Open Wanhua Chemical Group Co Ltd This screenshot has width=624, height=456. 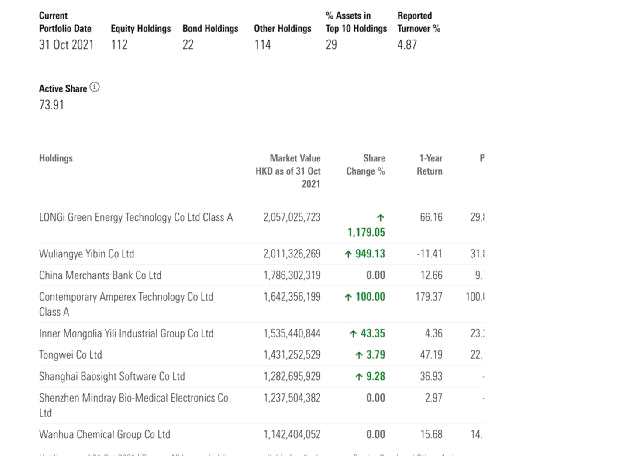[x=105, y=434]
